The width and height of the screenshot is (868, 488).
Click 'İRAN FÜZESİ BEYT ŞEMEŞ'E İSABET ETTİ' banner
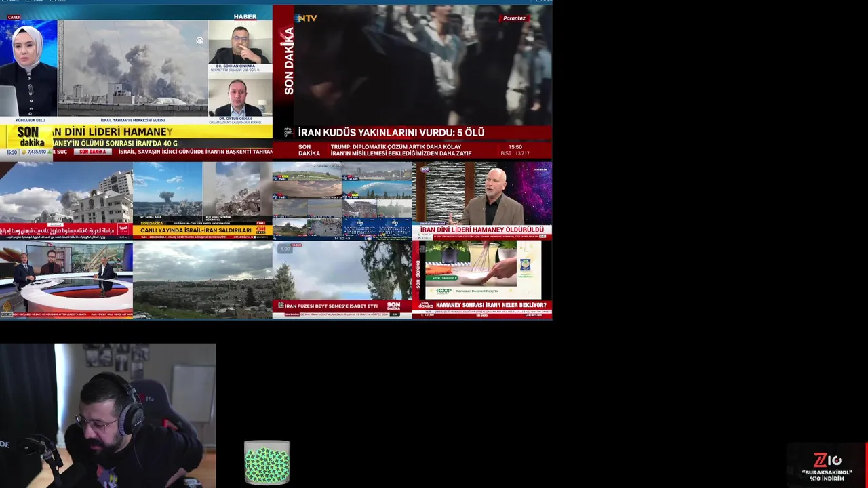coord(331,306)
